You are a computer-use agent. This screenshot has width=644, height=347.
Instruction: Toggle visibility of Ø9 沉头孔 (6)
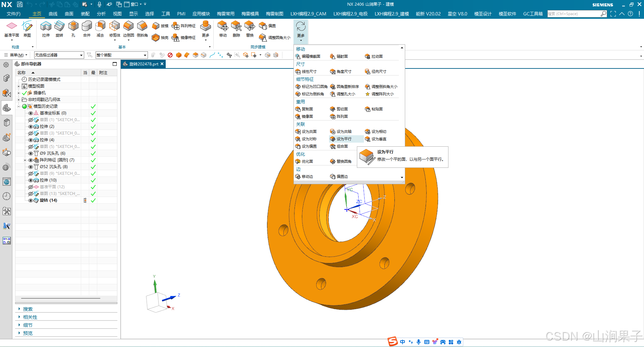click(31, 153)
